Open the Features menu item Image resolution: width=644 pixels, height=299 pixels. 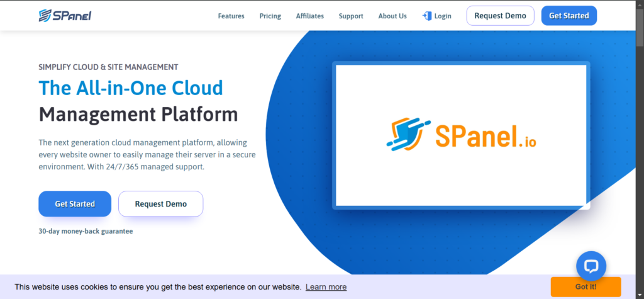(x=231, y=16)
